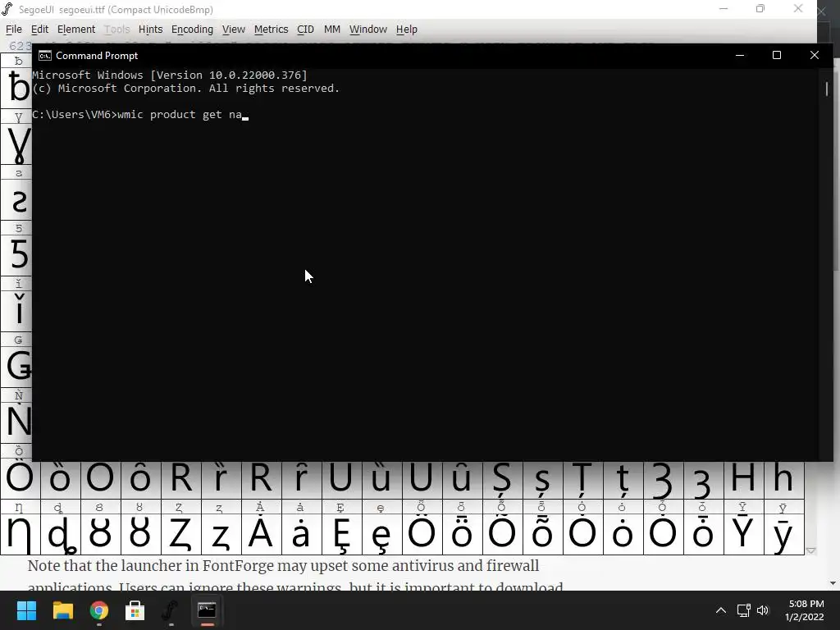
Task: Open the Window menu in FontForge
Action: tap(368, 30)
